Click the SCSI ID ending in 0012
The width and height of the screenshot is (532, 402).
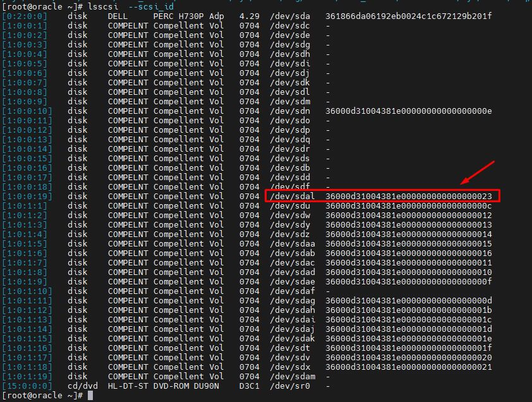(409, 216)
